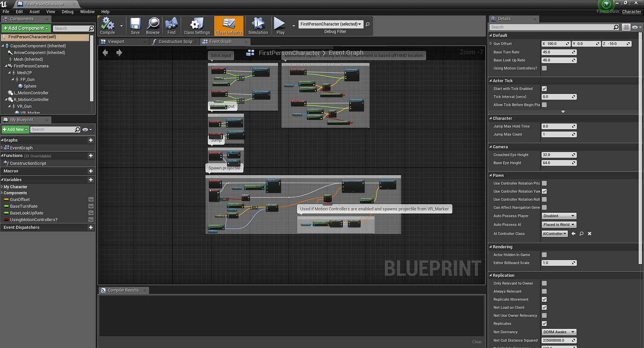Click the debug filter magnifier icon

pyautogui.click(x=368, y=24)
